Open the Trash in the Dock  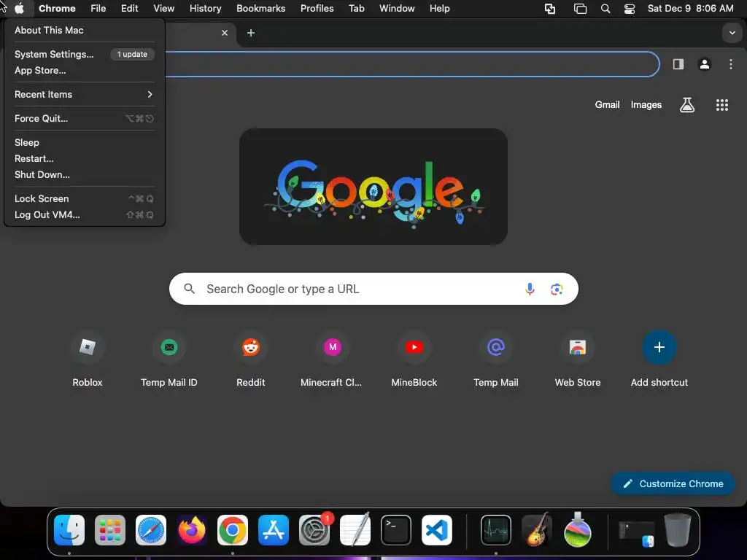pyautogui.click(x=678, y=530)
